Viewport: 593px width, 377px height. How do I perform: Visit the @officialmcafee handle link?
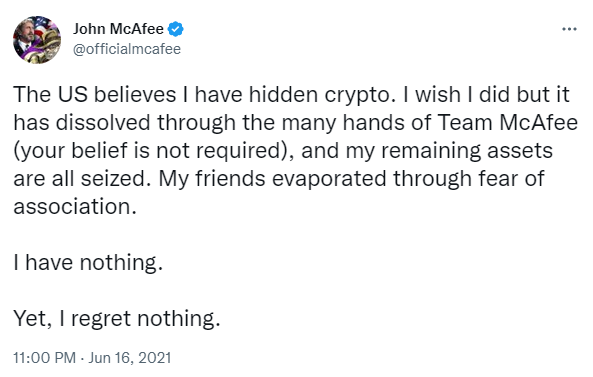click(x=127, y=49)
